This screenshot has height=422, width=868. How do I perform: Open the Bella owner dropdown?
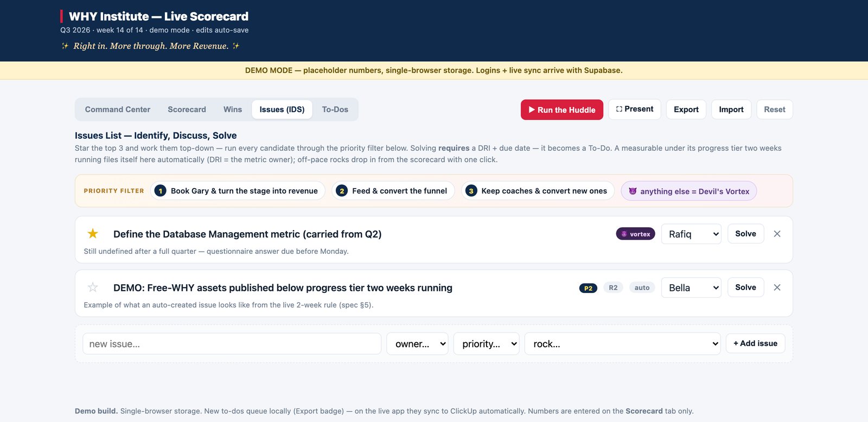pos(691,287)
